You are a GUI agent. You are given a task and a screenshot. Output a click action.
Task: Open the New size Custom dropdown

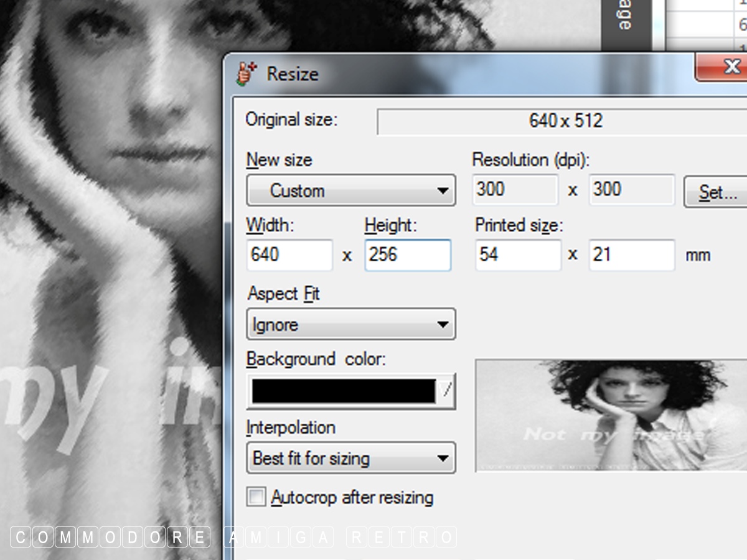351,190
